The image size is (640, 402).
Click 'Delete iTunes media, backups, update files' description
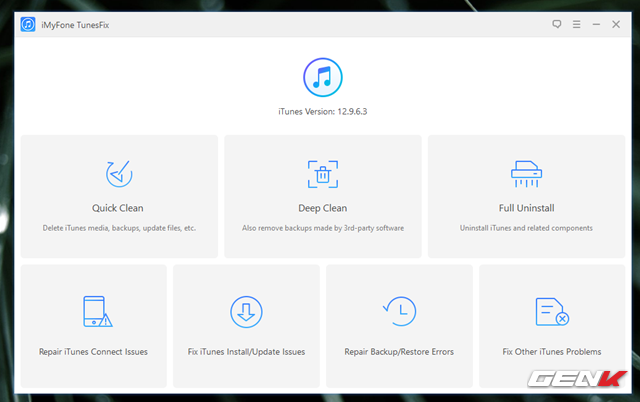click(119, 228)
